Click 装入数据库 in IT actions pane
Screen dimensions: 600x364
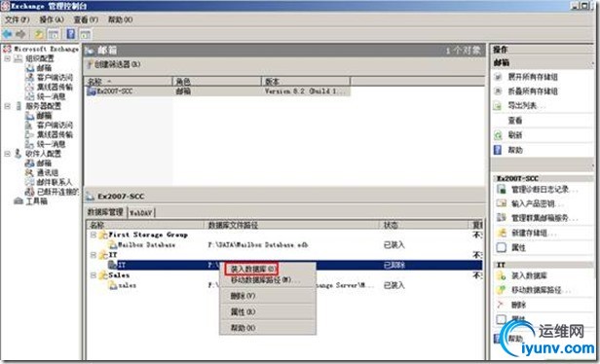pos(529,275)
